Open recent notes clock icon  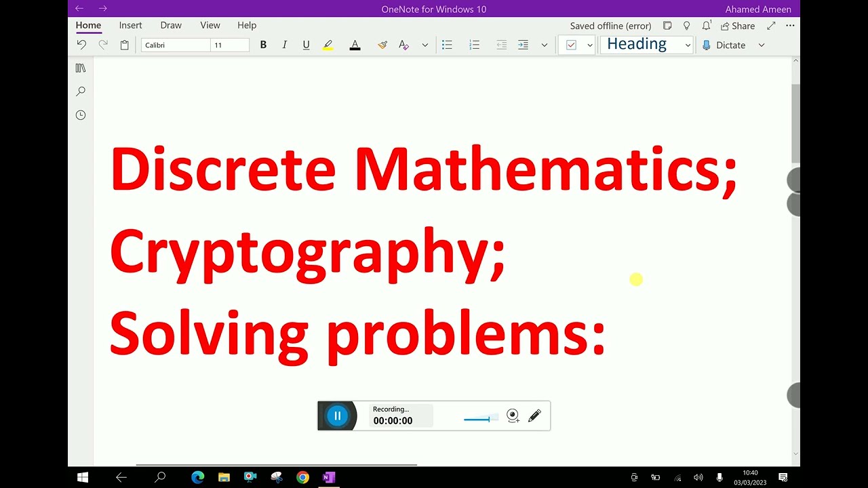point(81,115)
